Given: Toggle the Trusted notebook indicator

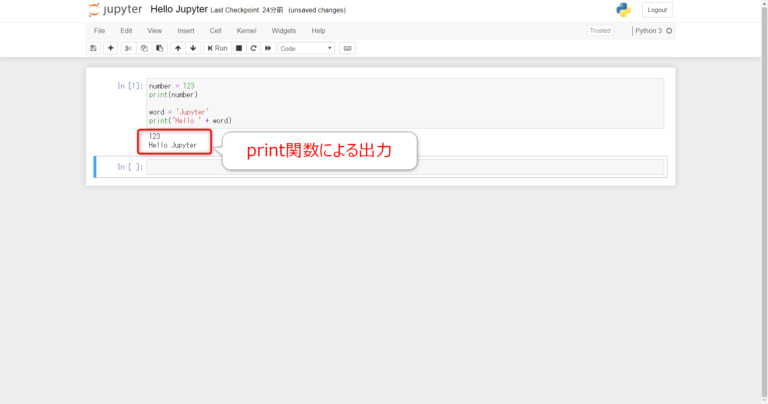Looking at the screenshot, I should point(600,31).
